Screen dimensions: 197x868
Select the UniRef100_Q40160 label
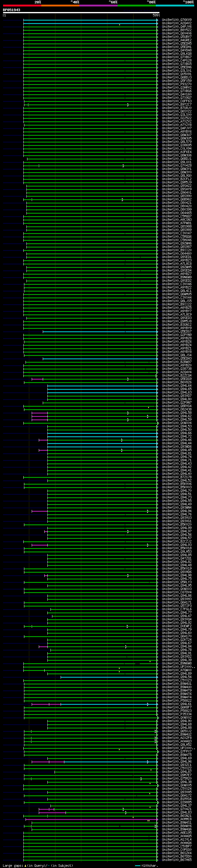(176, 94)
